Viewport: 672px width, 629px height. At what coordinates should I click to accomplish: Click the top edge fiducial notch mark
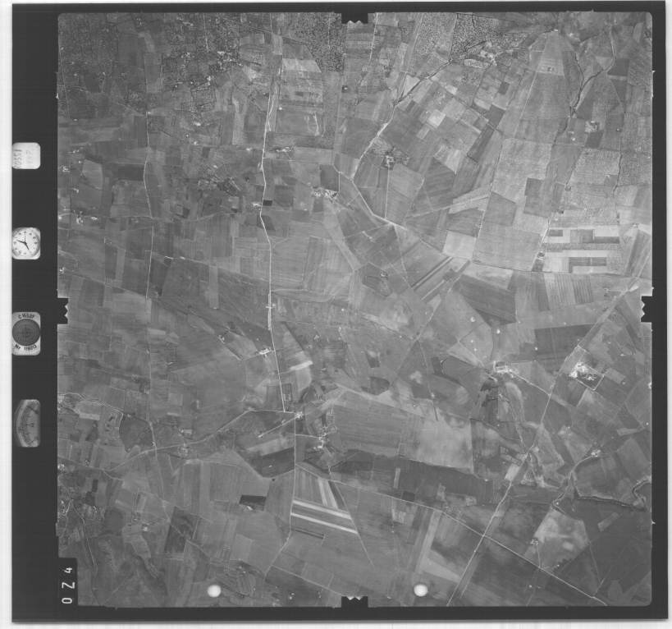tap(354, 16)
